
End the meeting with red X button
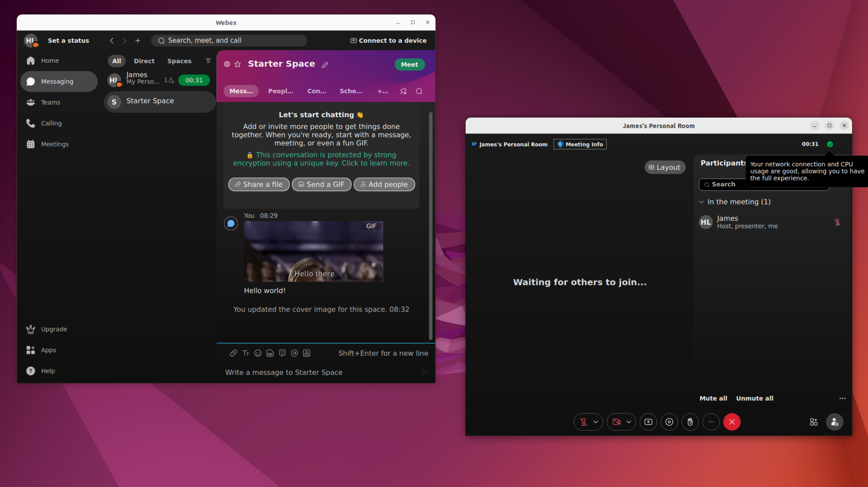pos(732,422)
